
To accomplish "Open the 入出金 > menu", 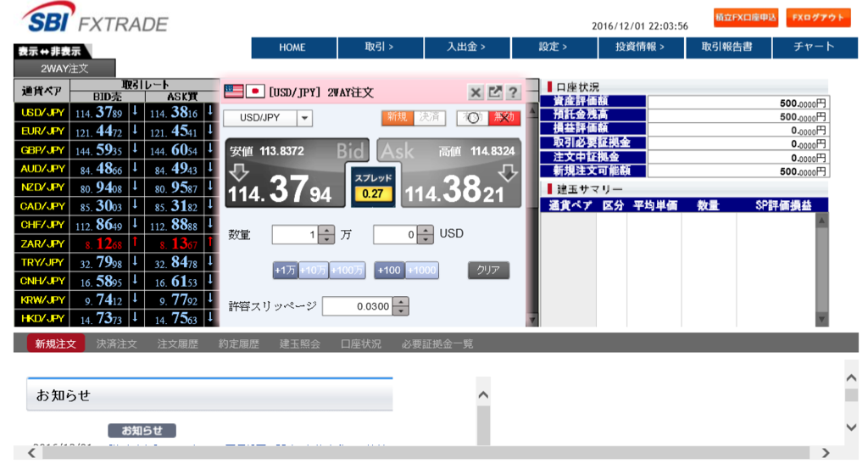I will pos(467,48).
